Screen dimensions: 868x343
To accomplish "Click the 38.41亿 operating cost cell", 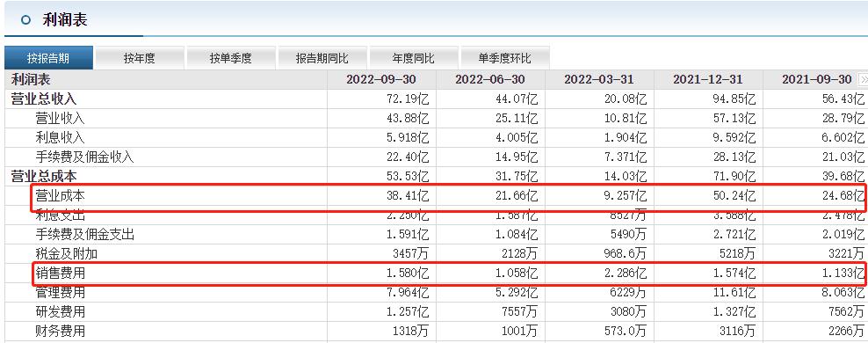I will [x=407, y=196].
